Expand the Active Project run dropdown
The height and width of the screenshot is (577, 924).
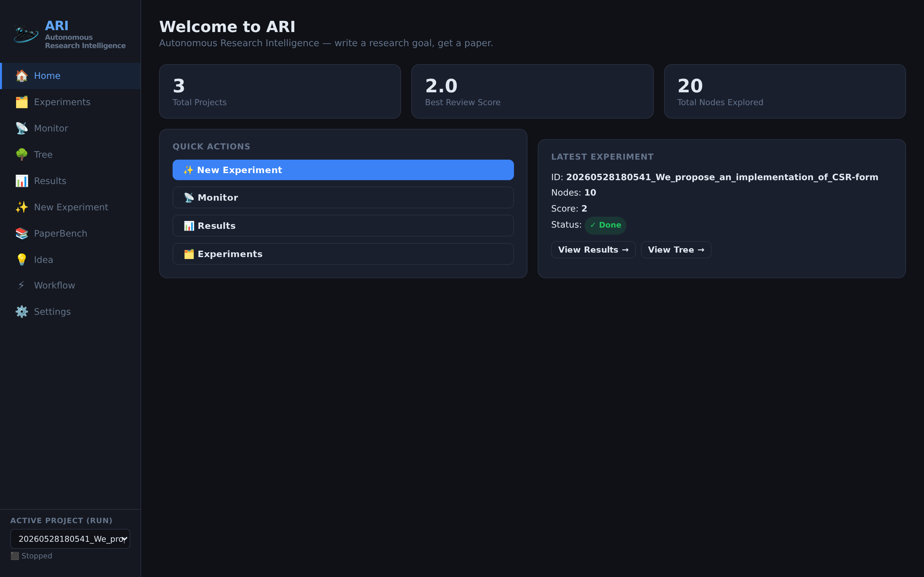[x=70, y=539]
